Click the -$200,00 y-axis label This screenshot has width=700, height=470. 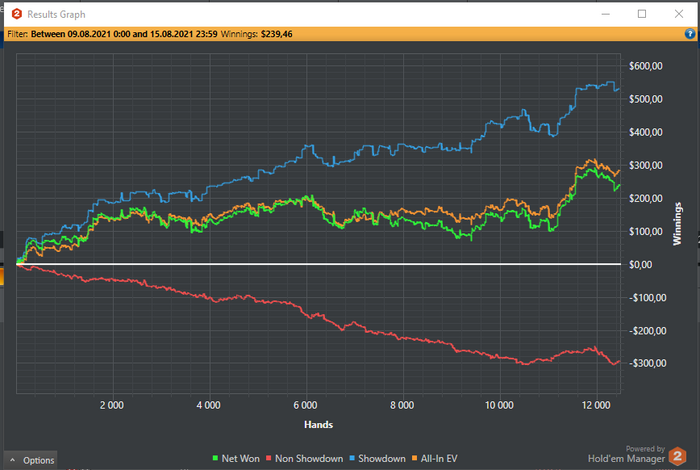647,331
